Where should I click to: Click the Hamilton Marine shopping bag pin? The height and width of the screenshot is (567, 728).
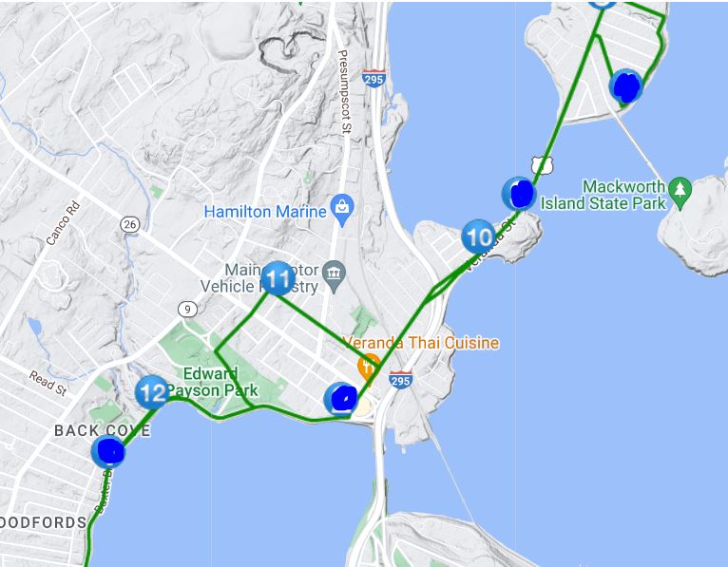(343, 210)
